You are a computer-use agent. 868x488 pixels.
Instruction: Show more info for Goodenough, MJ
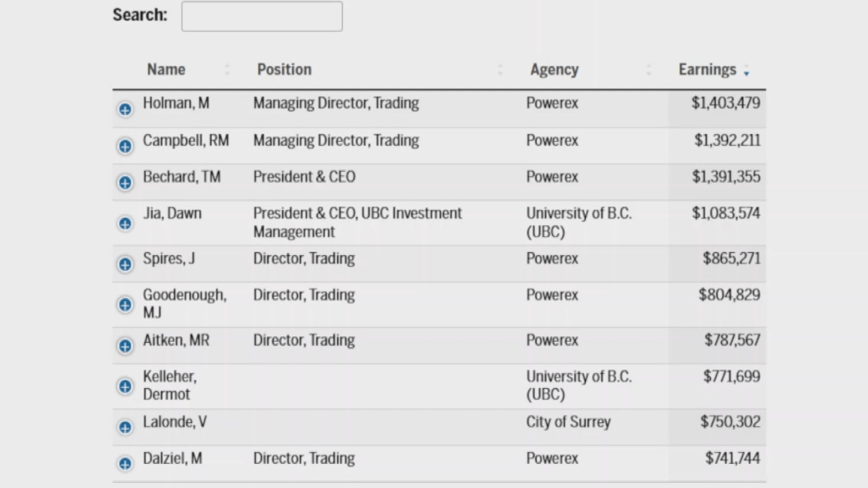(125, 304)
